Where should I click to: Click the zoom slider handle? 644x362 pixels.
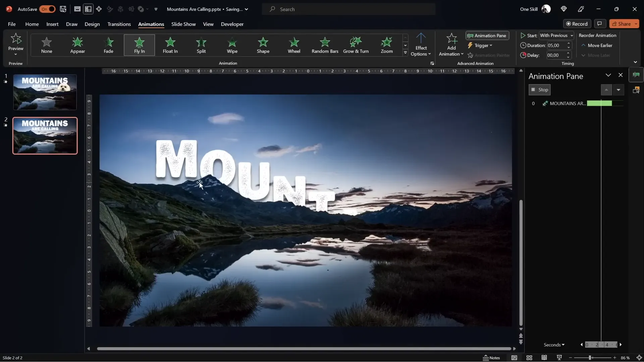(590, 358)
